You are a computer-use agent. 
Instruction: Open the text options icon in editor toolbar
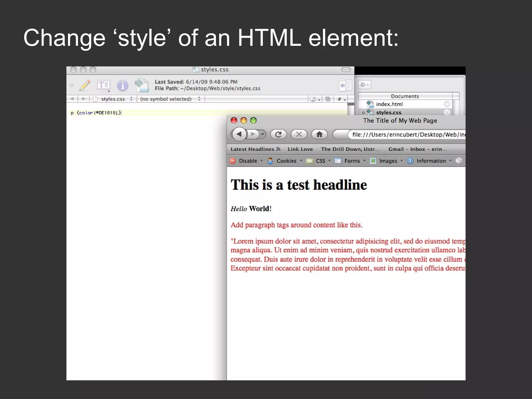(x=103, y=85)
